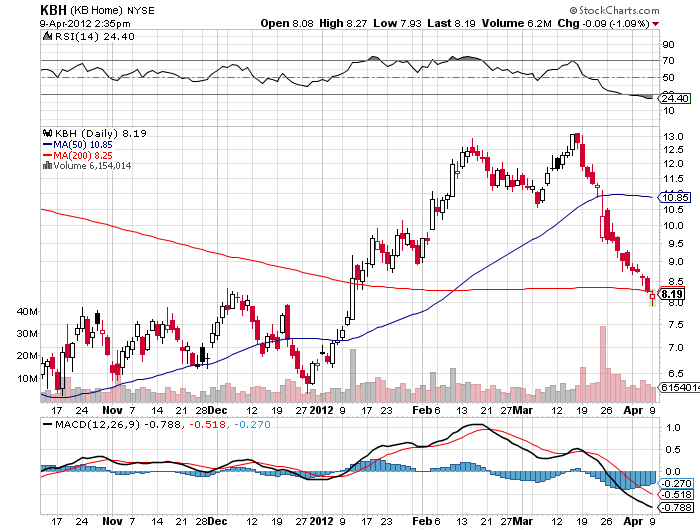Click the Chg -0.09 (-1.09%) value
The image size is (700, 530).
click(x=603, y=23)
